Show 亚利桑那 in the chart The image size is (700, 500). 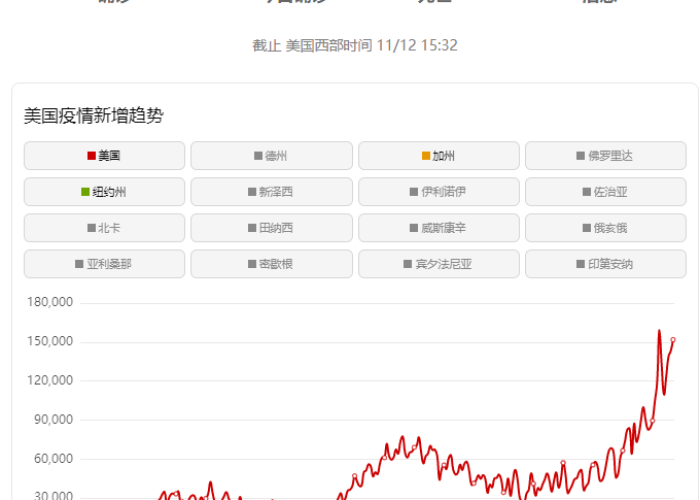(x=104, y=264)
